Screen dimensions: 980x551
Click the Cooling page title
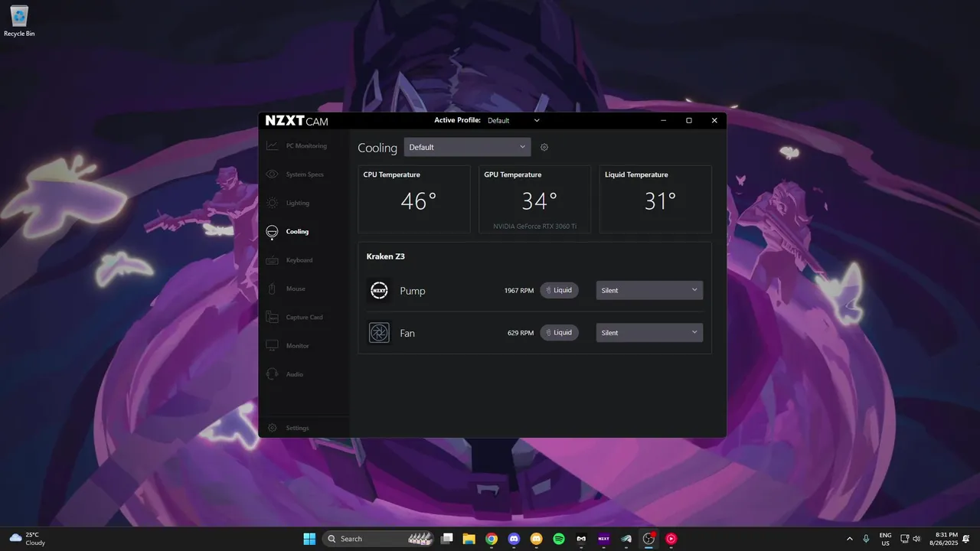[x=377, y=148]
